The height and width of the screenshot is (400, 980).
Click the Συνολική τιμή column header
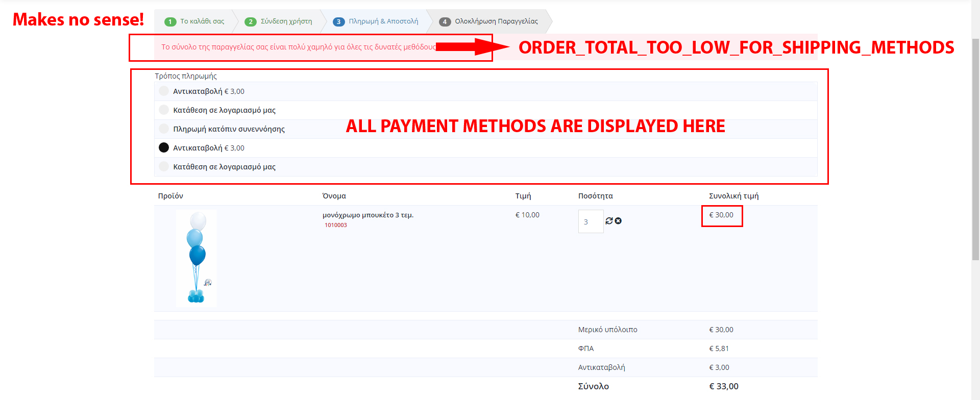coord(734,196)
